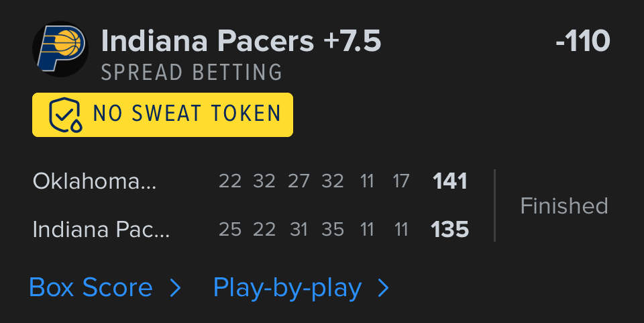Click Oklahoma's first quarter score 22

230,181
